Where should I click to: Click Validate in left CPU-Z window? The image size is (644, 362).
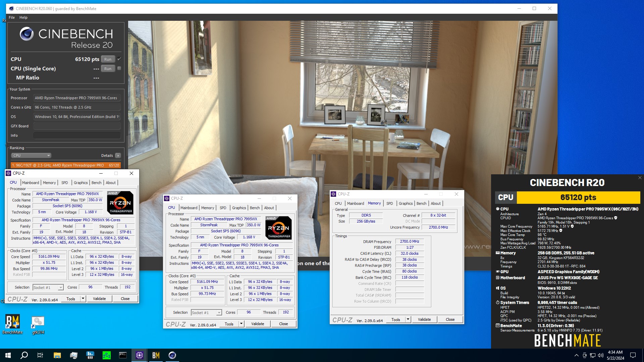pyautogui.click(x=99, y=299)
